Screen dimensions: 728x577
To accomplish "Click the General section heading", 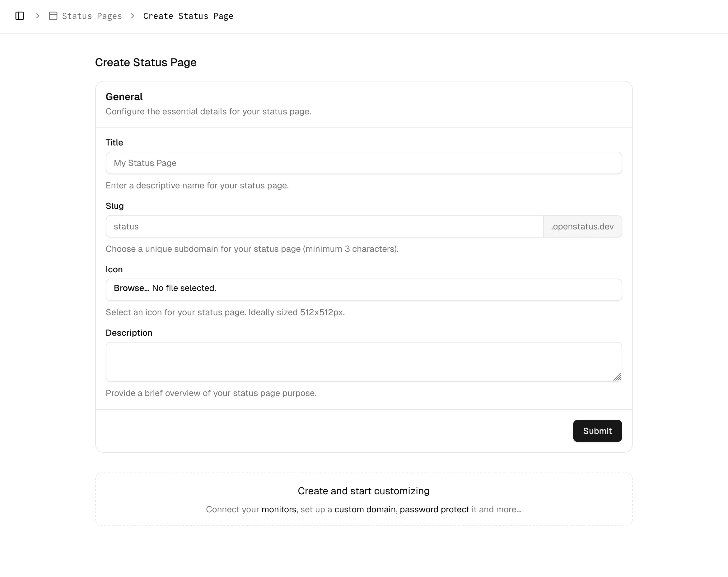I will 124,97.
